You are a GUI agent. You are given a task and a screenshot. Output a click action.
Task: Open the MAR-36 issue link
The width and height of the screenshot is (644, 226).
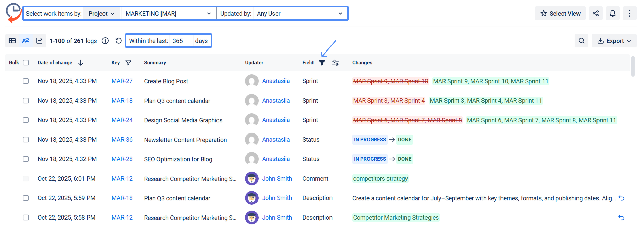click(122, 140)
